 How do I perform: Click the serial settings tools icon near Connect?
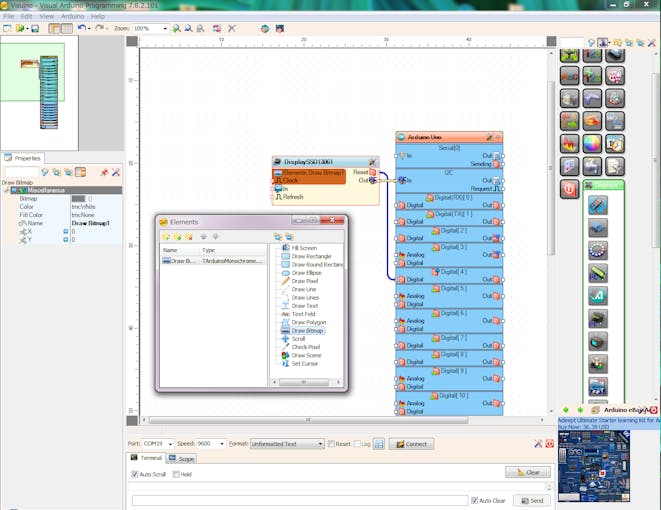pyautogui.click(x=538, y=444)
